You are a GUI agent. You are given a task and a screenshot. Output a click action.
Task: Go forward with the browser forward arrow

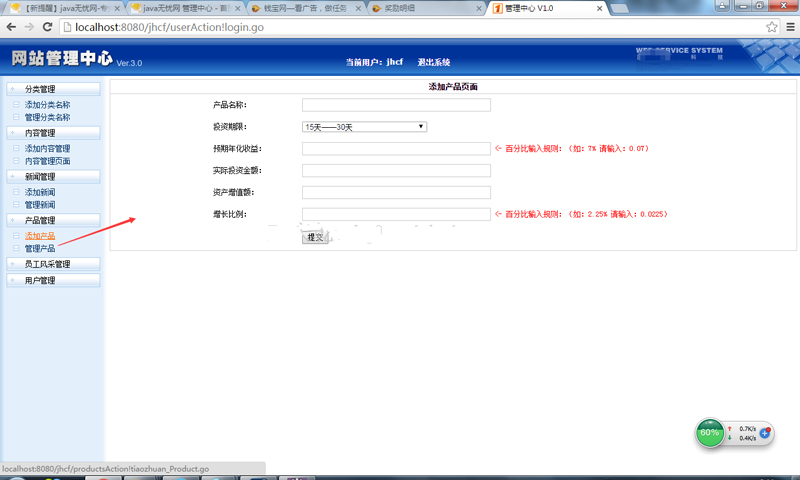[29, 27]
